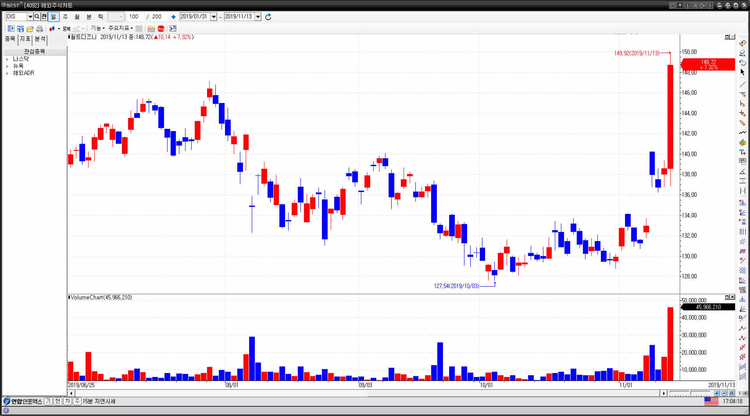Click the horizontal scrollbar right arrow
This screenshot has width=750, height=416.
(x=663, y=393)
